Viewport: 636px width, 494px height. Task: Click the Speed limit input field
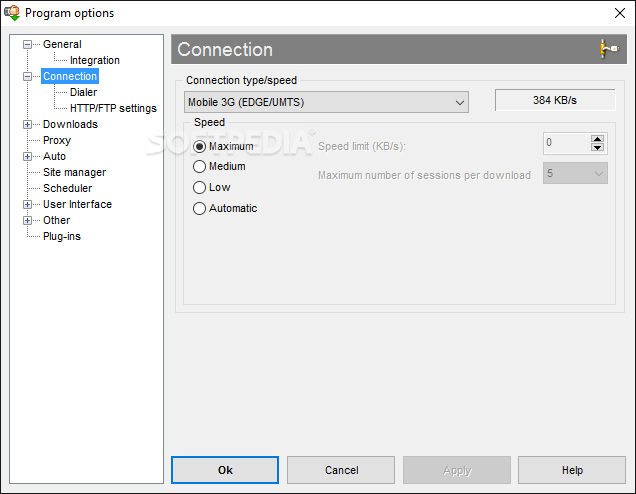[566, 143]
